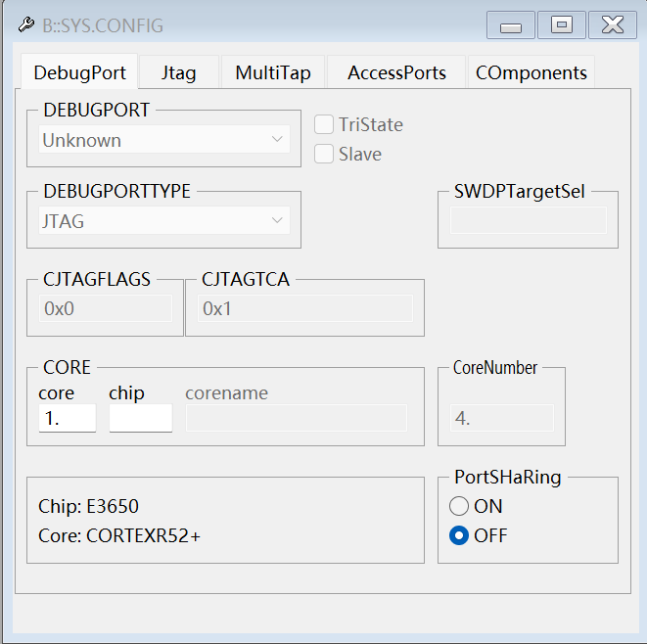The width and height of the screenshot is (647, 644).
Task: Go to the AccessPorts tab
Action: 396,72
